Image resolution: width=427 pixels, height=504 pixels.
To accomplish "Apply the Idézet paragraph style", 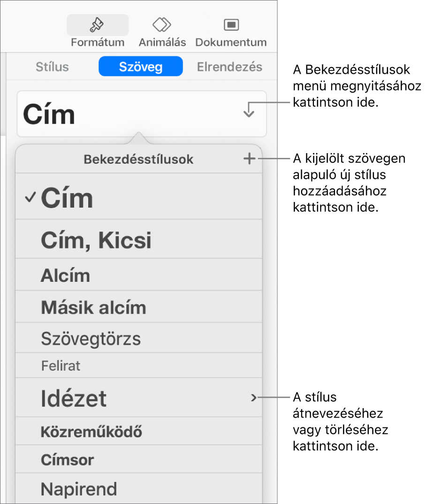I will pos(139,398).
